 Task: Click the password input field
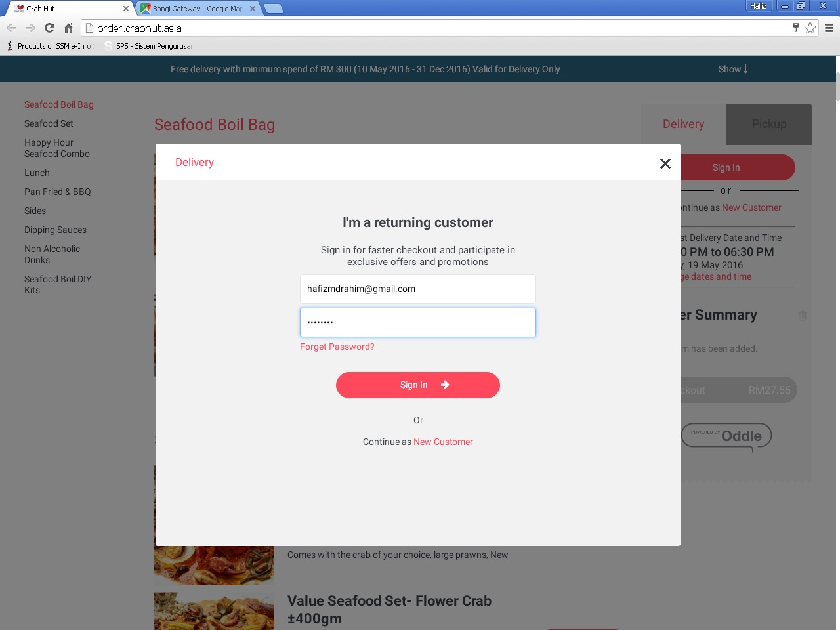pos(418,322)
